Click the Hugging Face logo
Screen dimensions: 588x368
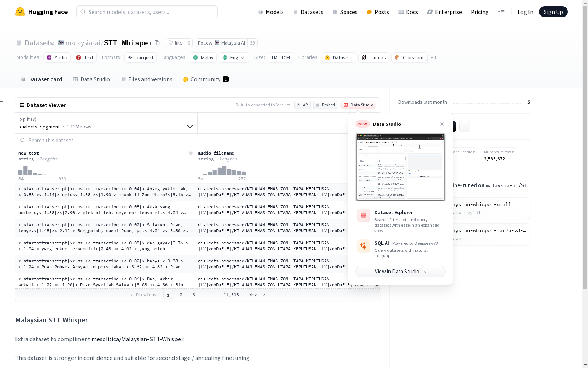[42, 12]
